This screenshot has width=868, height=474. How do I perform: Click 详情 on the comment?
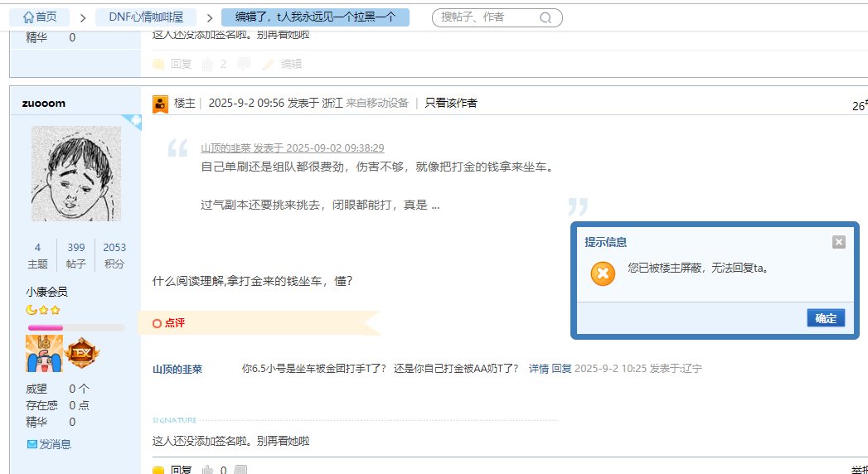click(x=539, y=369)
